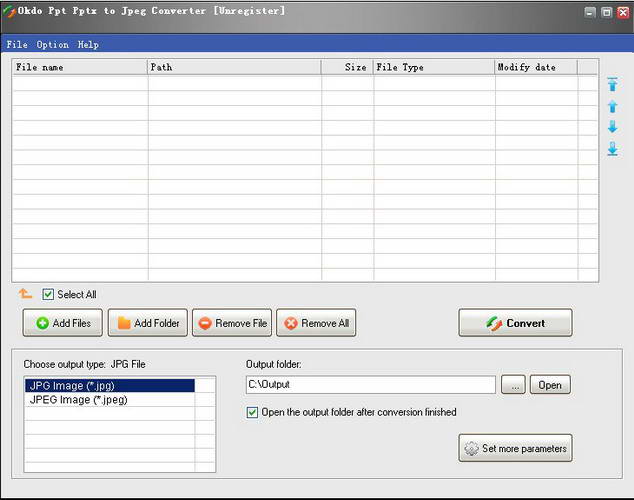Click the Remove All button

click(316, 323)
